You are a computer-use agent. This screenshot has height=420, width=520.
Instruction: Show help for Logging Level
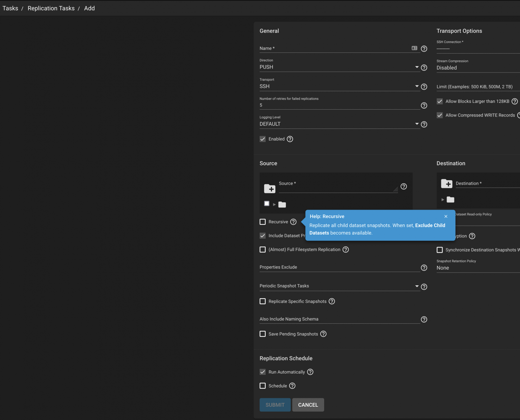click(x=424, y=124)
